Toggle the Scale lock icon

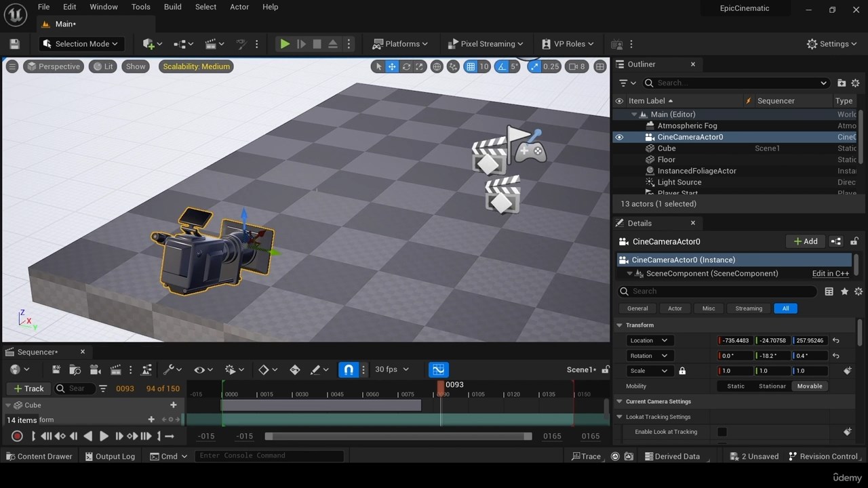682,371
